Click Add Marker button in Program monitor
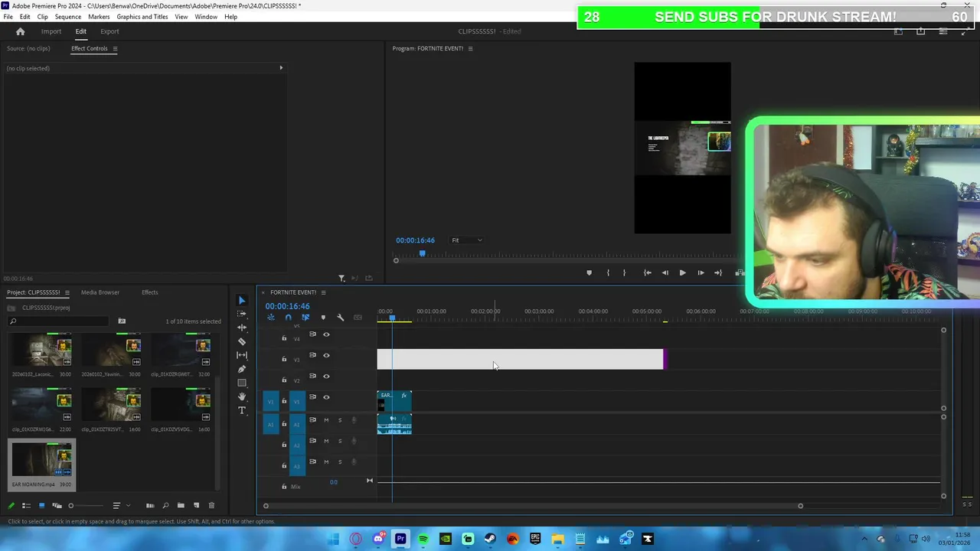 point(589,272)
